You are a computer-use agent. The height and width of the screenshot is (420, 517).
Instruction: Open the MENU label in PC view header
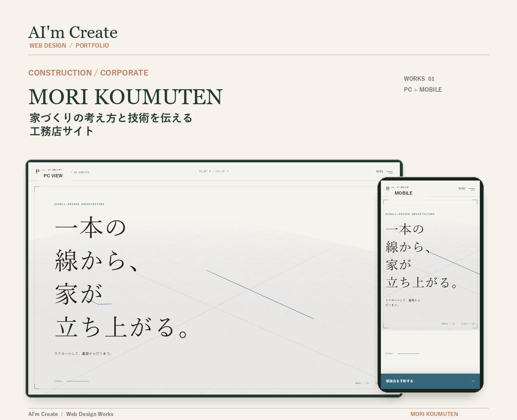click(380, 172)
